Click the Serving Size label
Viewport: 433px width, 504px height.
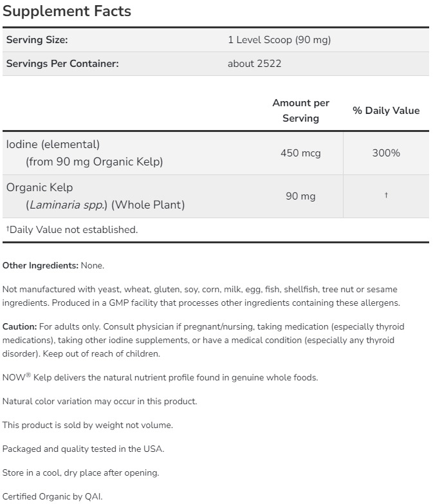coord(37,40)
